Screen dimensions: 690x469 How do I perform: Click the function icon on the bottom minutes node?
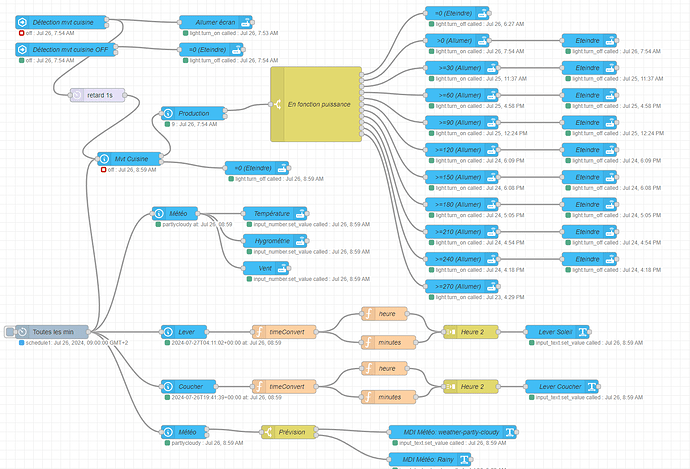368,397
